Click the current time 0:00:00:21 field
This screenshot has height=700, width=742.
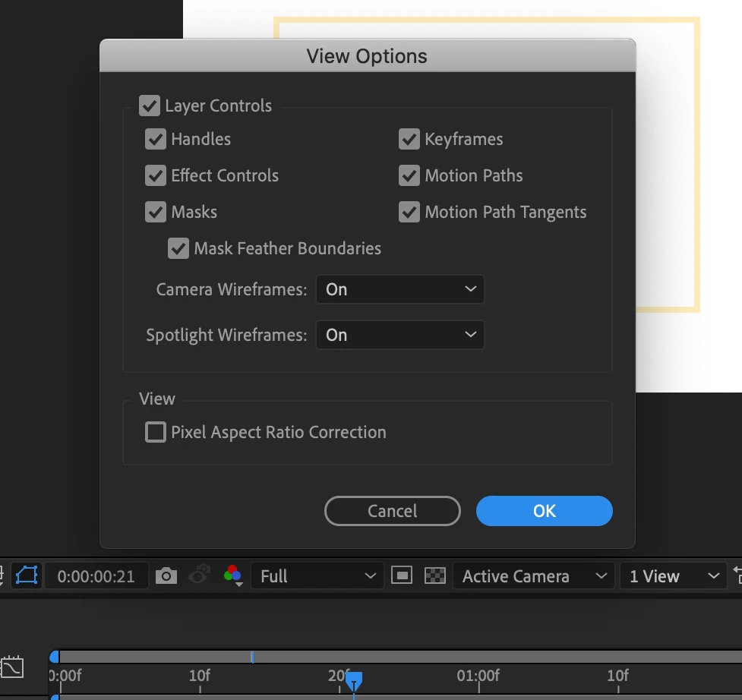(96, 576)
